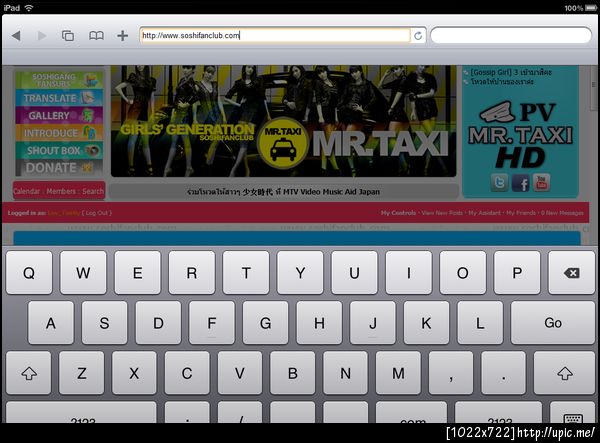The width and height of the screenshot is (600, 443).
Task: Tap the S key
Action: click(x=104, y=323)
